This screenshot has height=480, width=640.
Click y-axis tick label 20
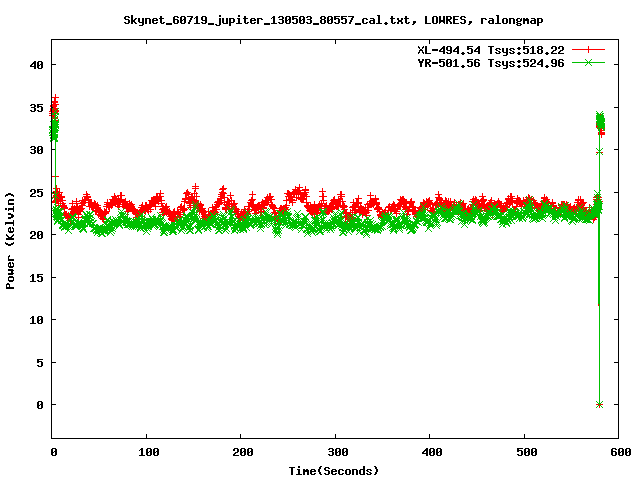(36, 235)
